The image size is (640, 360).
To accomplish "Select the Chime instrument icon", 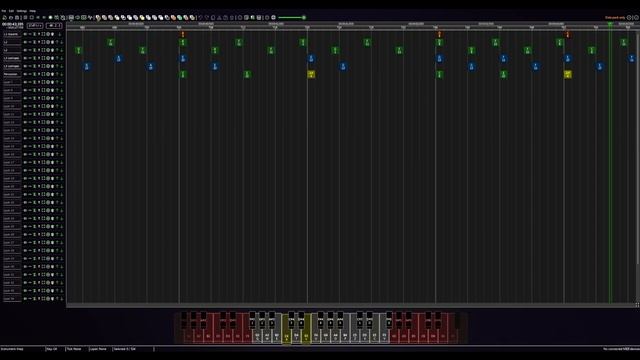I will [148, 18].
